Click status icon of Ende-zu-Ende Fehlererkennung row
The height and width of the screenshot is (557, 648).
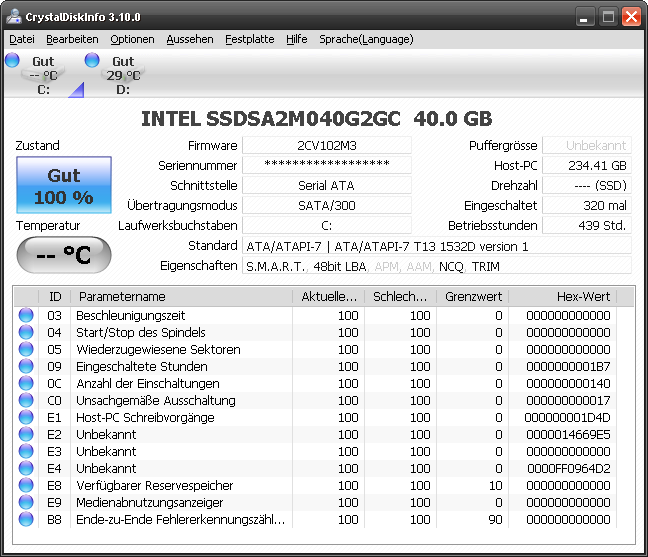[x=26, y=519]
